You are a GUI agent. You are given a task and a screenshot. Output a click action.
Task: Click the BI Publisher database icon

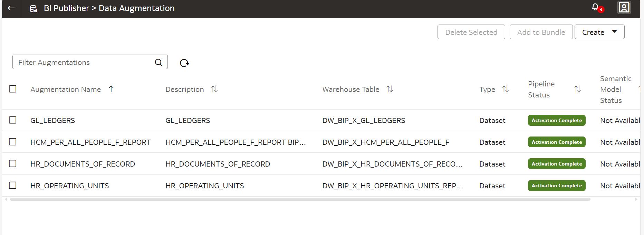click(33, 9)
